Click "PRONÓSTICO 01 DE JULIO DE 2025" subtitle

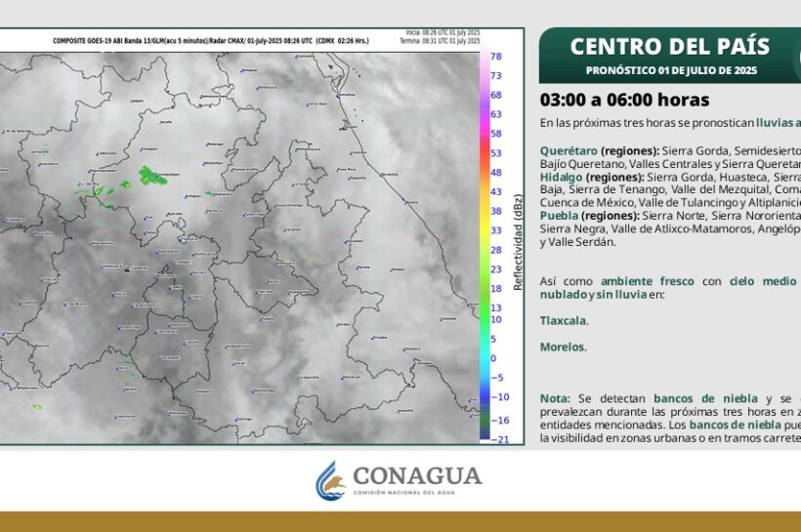670,70
